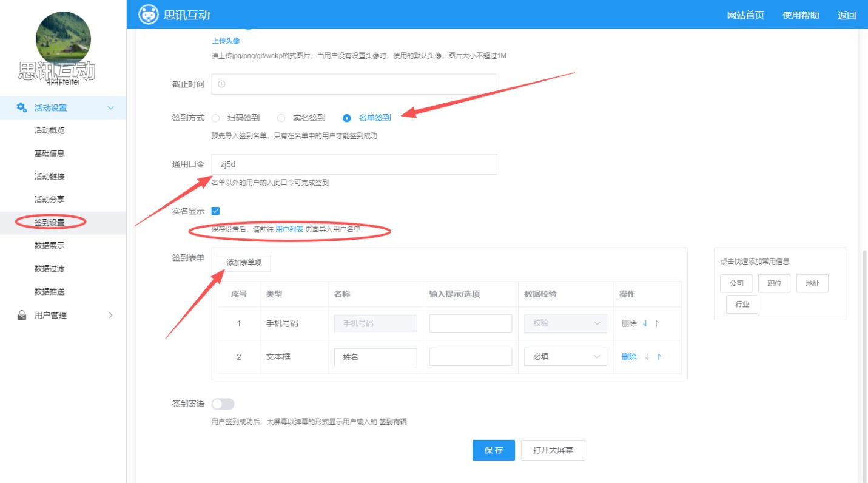Click the 用户管理 person icon in sidebar
This screenshot has height=483, width=868.
coord(22,315)
